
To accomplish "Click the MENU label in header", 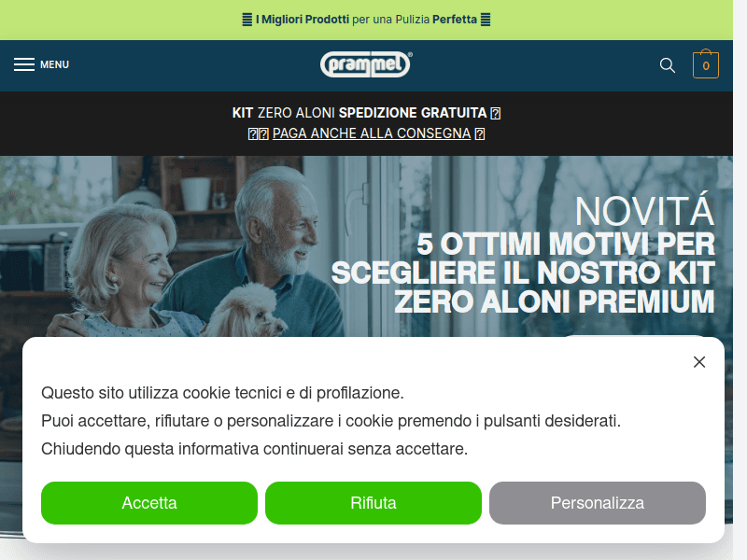I will (x=54, y=64).
